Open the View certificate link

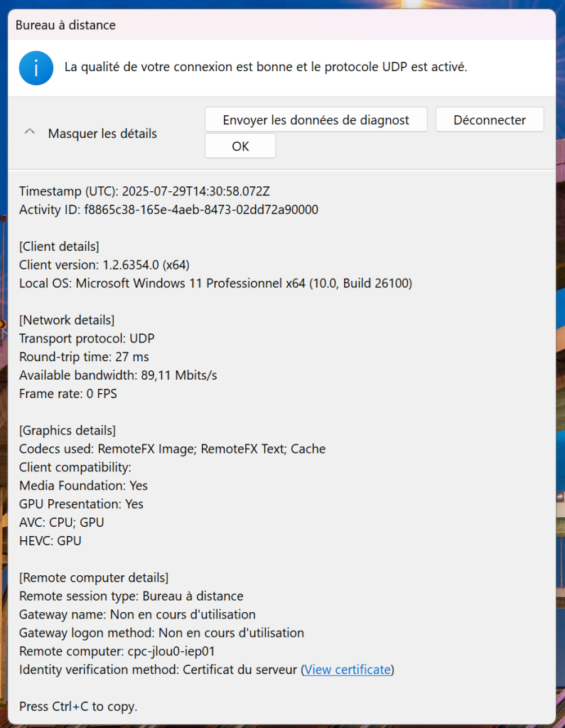pyautogui.click(x=348, y=670)
